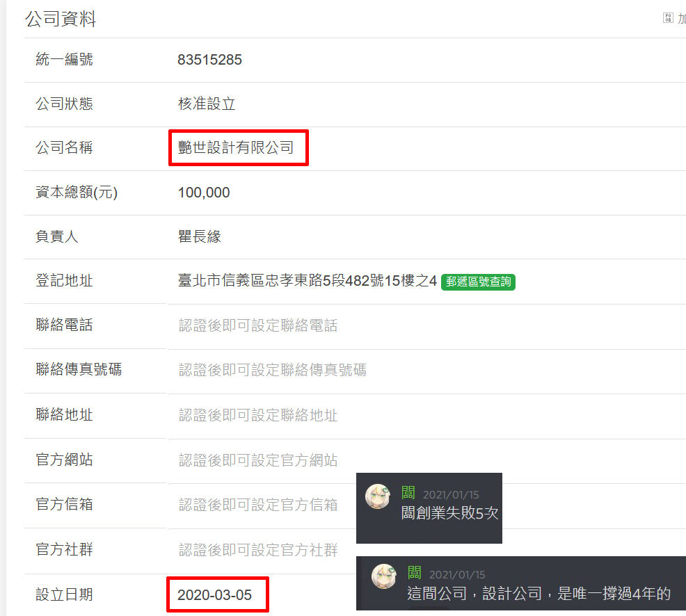Click the 認證後即可設定官方網站 placeholder
686x616 pixels.
[258, 460]
